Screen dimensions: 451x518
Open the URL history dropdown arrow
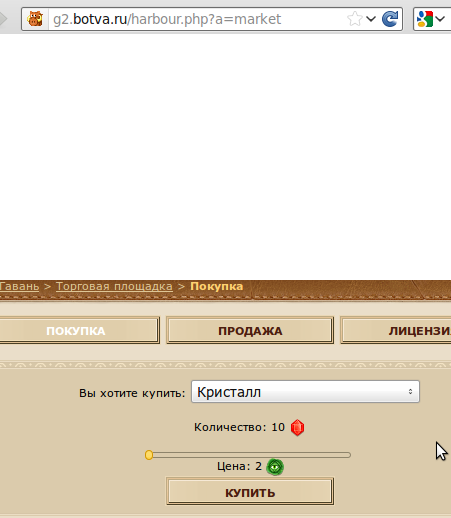click(x=371, y=19)
